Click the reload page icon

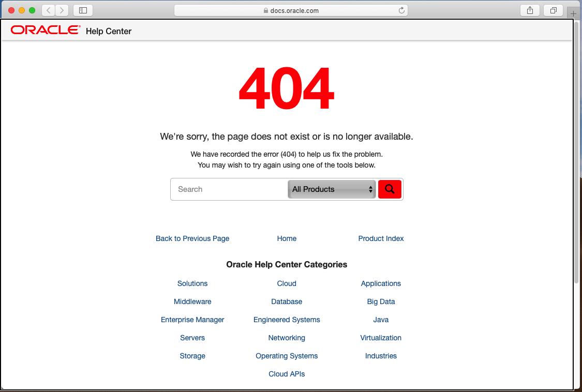click(401, 10)
